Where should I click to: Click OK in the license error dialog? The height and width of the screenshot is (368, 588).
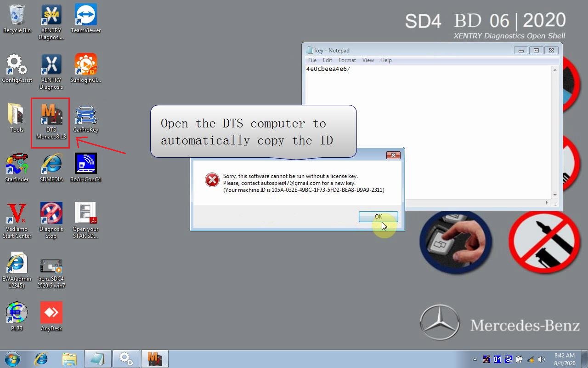coord(379,217)
